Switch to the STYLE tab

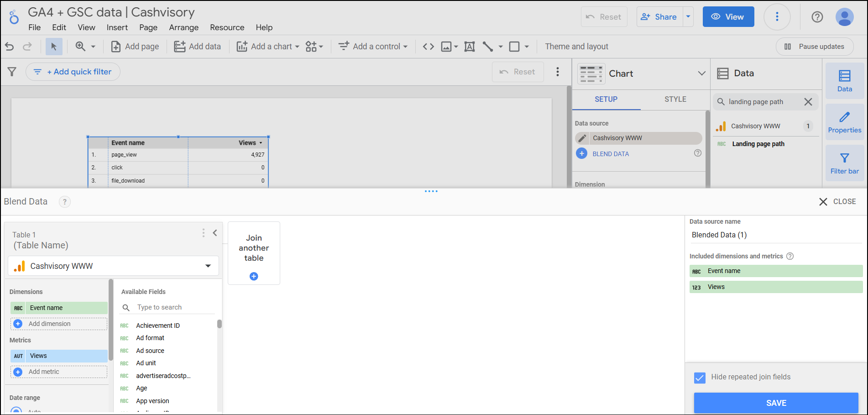click(675, 99)
